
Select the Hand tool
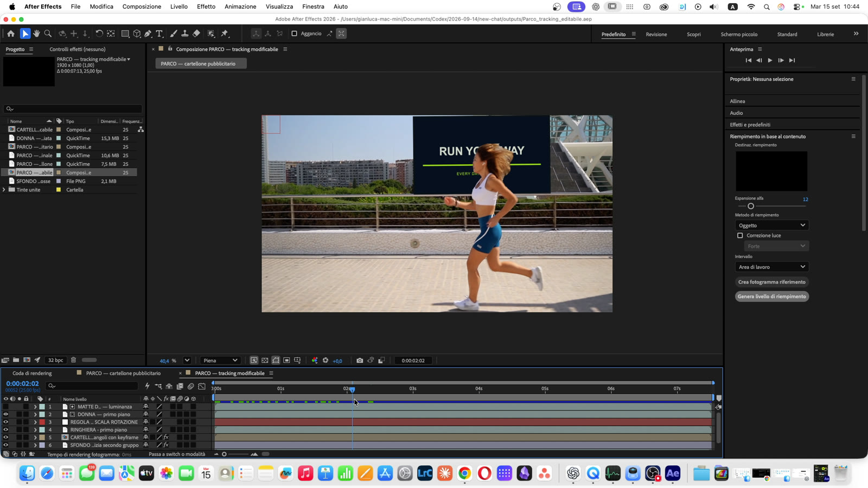coord(36,34)
